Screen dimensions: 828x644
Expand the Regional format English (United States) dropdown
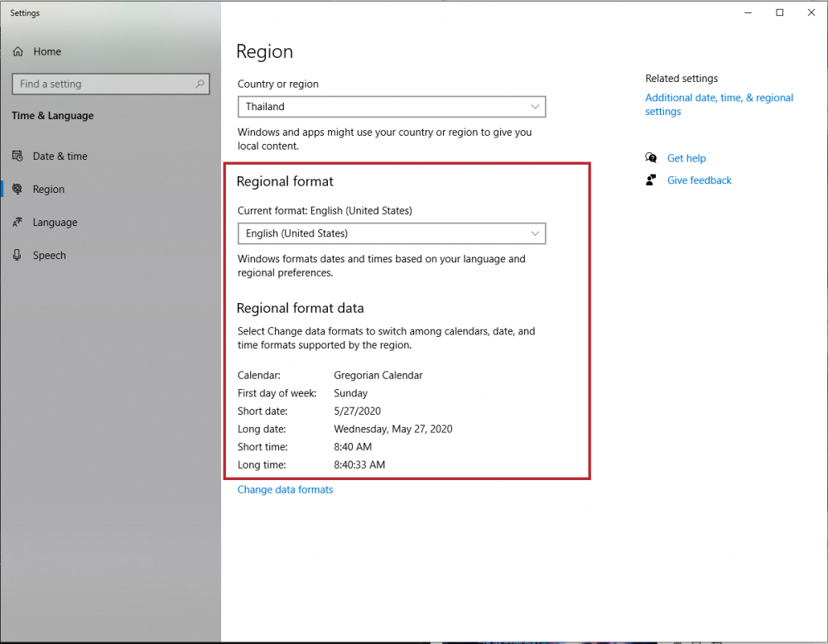392,233
